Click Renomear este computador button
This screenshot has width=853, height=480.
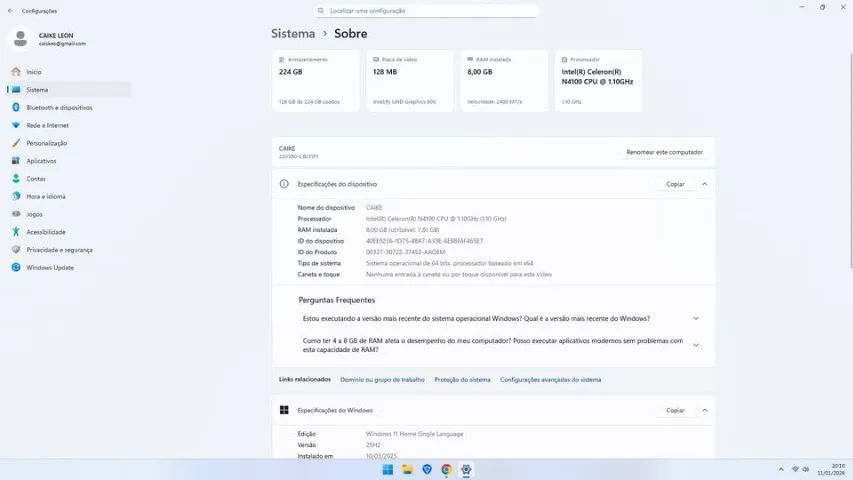(664, 152)
